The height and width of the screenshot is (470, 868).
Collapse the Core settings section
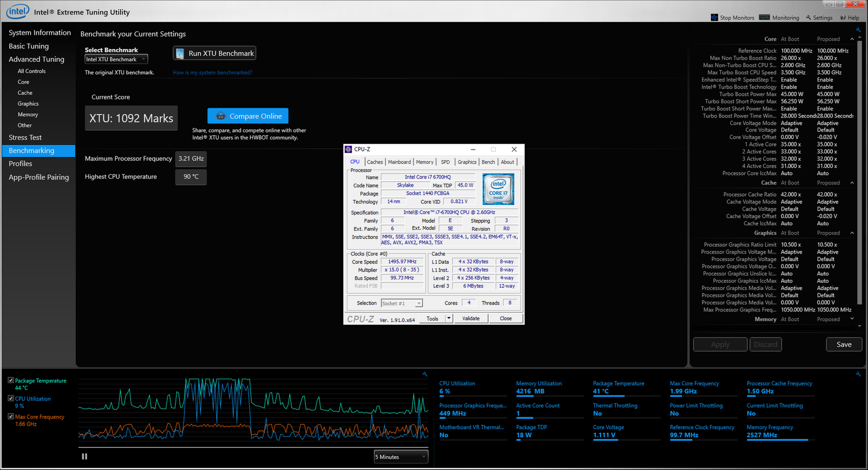852,39
